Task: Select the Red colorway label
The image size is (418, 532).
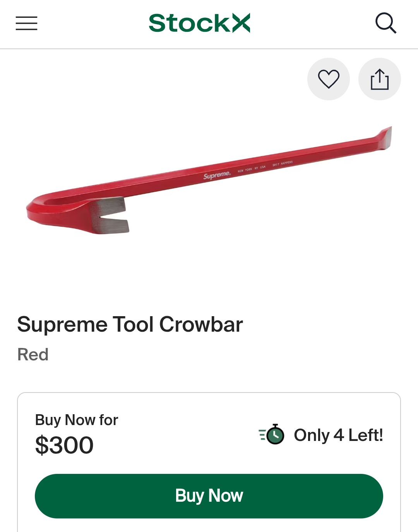Action: [33, 355]
